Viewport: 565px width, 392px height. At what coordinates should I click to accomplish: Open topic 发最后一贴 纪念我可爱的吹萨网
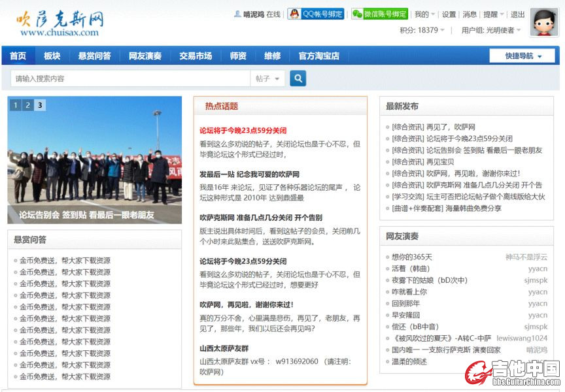coord(249,174)
